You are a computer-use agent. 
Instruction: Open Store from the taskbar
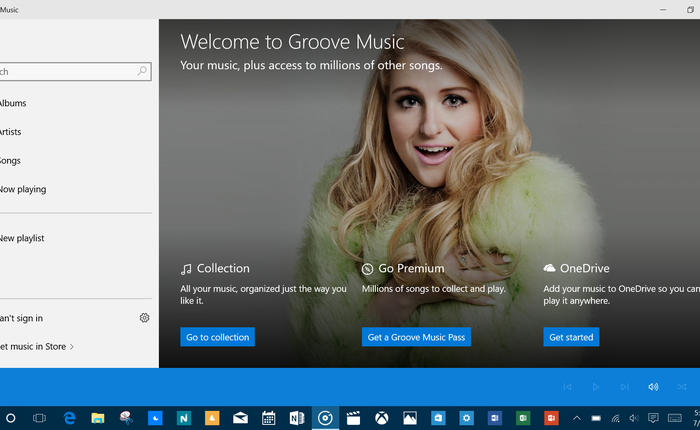[x=438, y=418]
